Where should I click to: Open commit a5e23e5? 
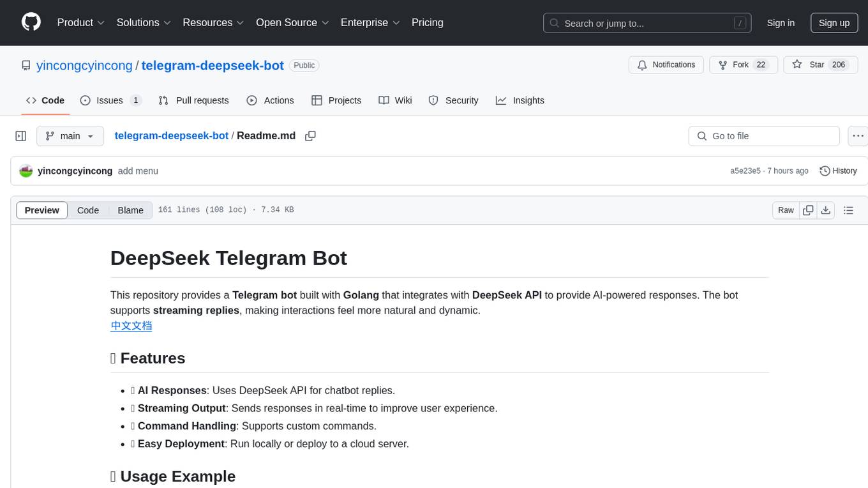coord(745,171)
